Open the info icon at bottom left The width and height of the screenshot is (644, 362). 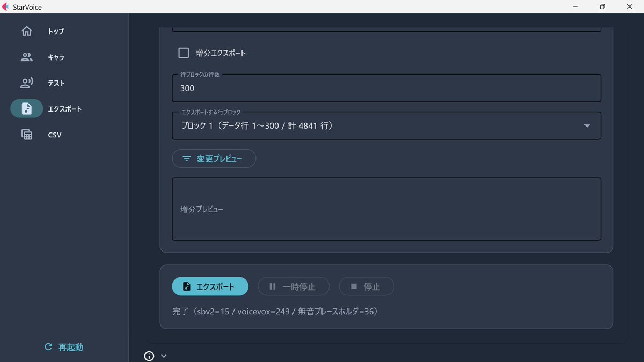tap(149, 356)
